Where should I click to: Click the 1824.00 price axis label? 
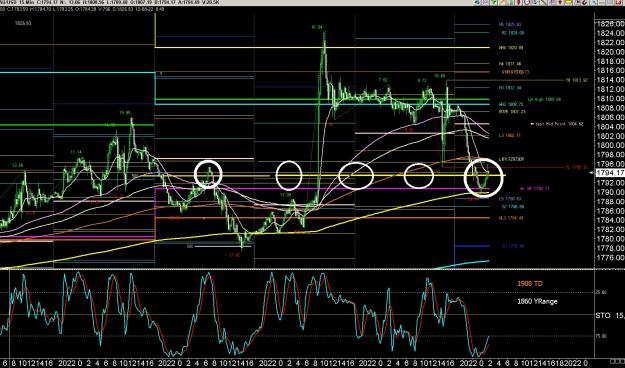(610, 33)
